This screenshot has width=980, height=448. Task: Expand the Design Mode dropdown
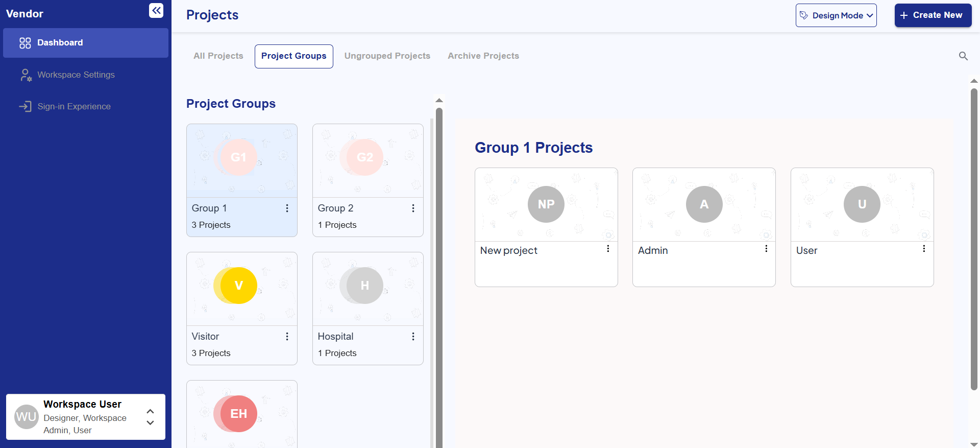pos(836,15)
